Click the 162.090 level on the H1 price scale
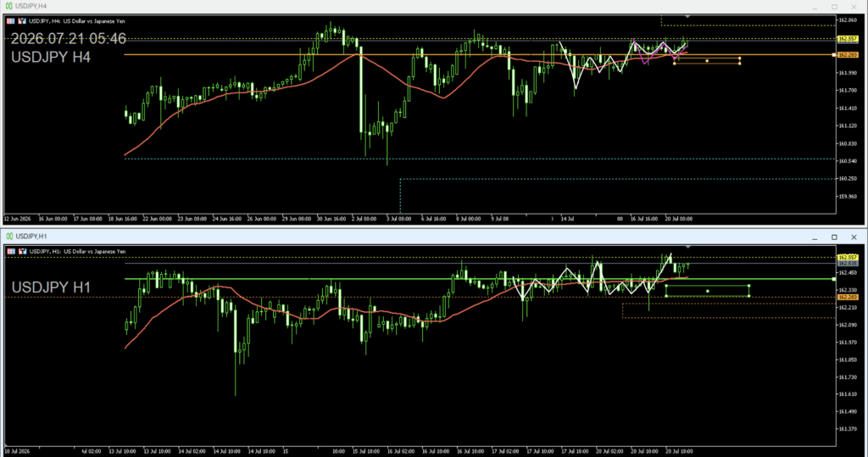 coord(848,326)
